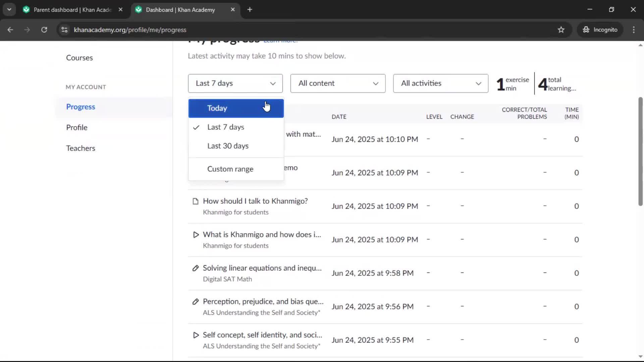Click the page vertical scrollbar thumb

click(x=640, y=151)
